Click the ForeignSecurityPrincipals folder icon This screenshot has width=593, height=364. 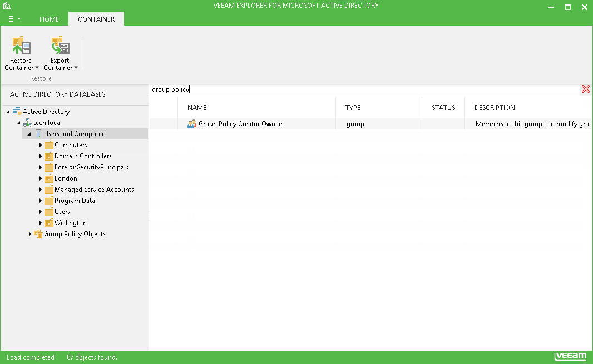pos(49,167)
